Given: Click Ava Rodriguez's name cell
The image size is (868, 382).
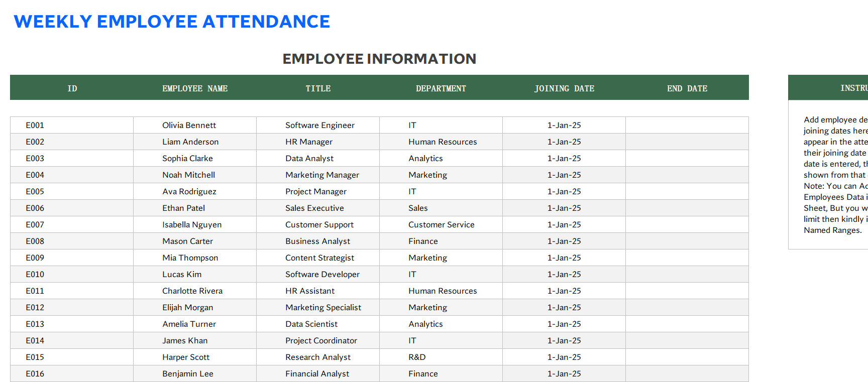Looking at the screenshot, I should pyautogui.click(x=195, y=191).
